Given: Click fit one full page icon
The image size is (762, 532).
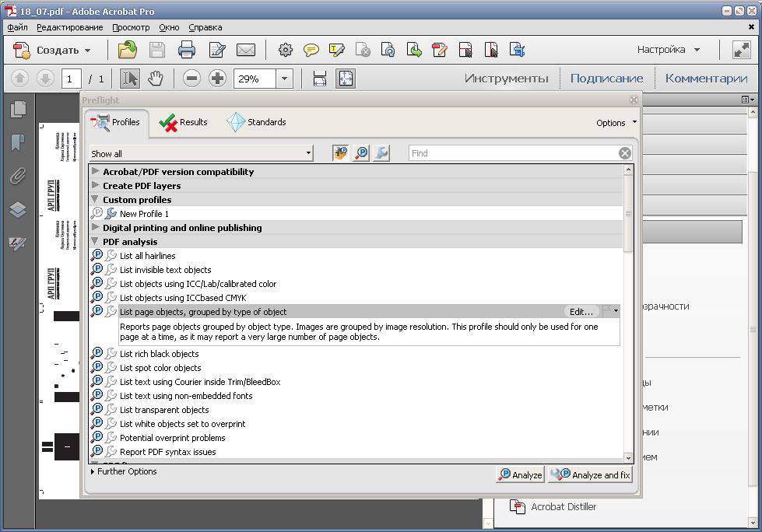Looking at the screenshot, I should pyautogui.click(x=346, y=79).
